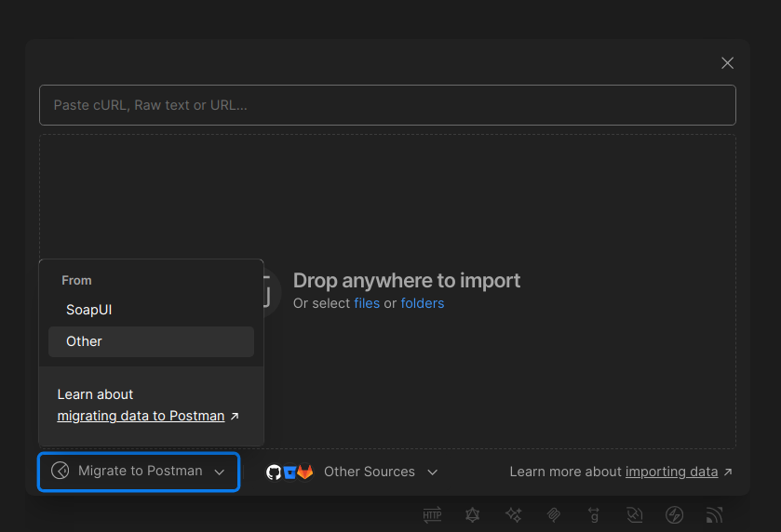
Task: Click external arrow next to importing data
Action: coord(728,472)
